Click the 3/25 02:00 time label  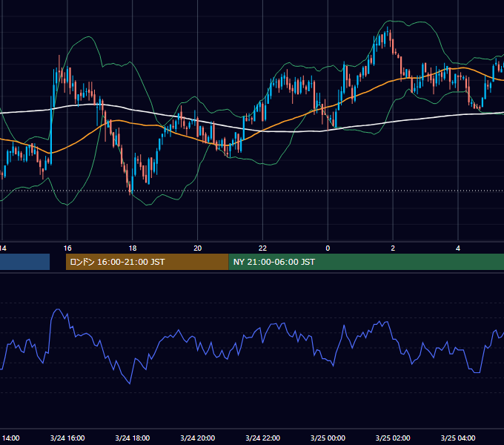[393, 438]
